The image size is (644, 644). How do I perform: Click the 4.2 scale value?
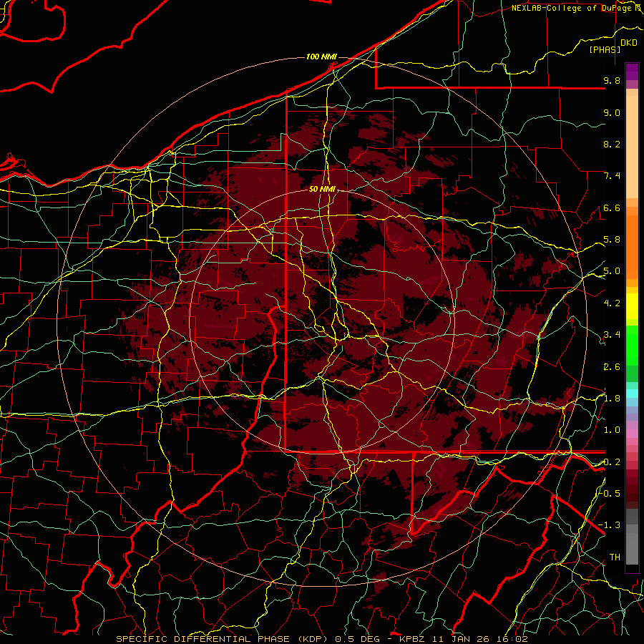click(612, 303)
